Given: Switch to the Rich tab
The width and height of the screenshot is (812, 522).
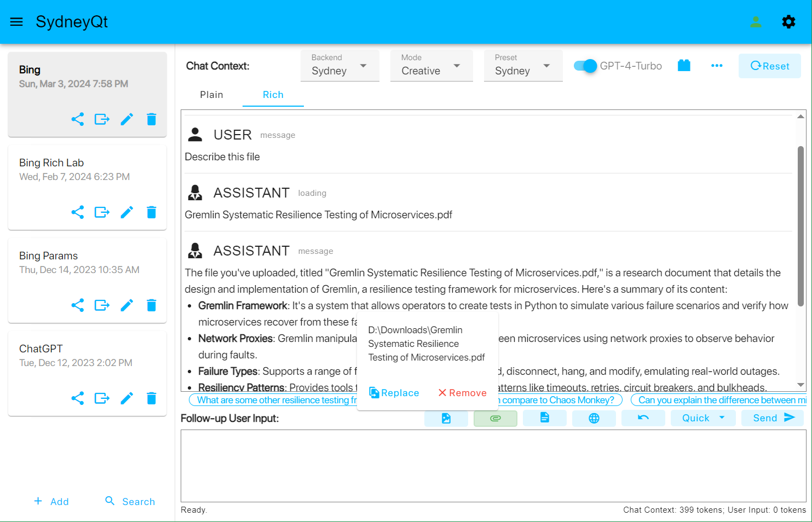Looking at the screenshot, I should coord(273,95).
